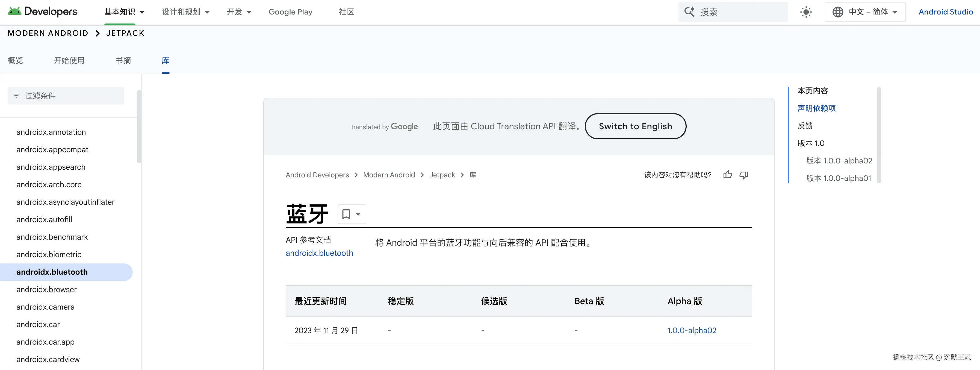Click the bookmark icon beside 蓝牙 title
The width and height of the screenshot is (980, 370).
click(346, 214)
